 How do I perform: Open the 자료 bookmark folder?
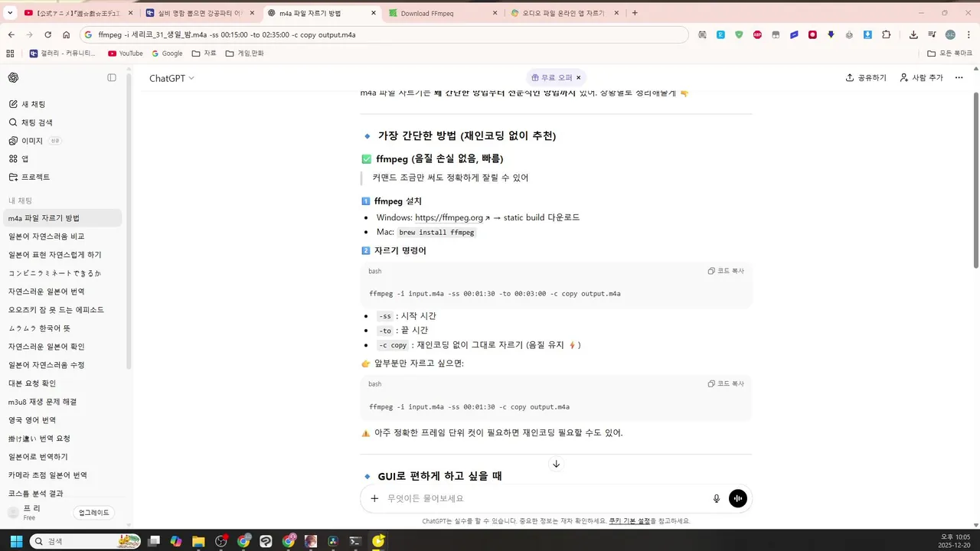(x=204, y=54)
